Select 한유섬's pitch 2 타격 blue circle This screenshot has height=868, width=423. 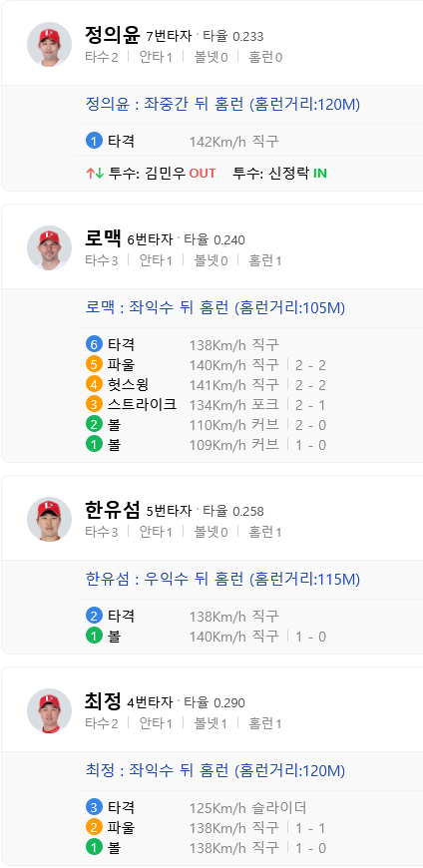(94, 616)
